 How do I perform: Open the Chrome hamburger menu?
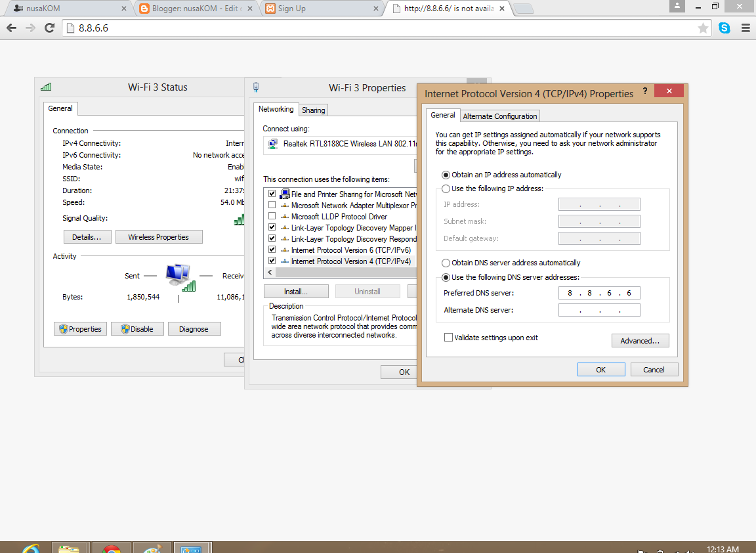[745, 28]
